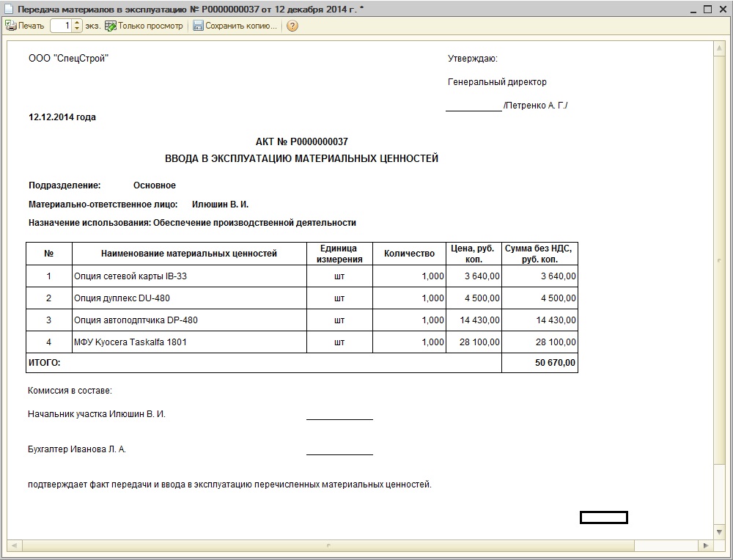Click horizontal scrollbar left arrow
The image size is (733, 560).
(x=13, y=545)
